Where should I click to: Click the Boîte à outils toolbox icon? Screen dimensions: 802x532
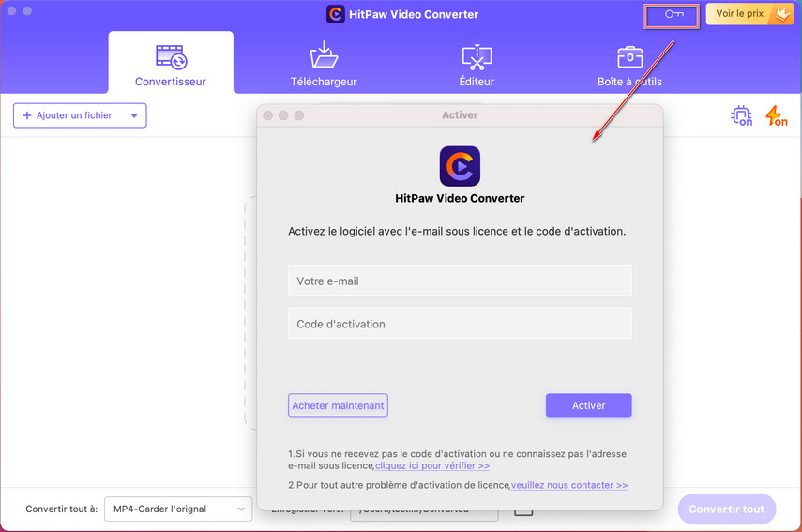[x=630, y=57]
